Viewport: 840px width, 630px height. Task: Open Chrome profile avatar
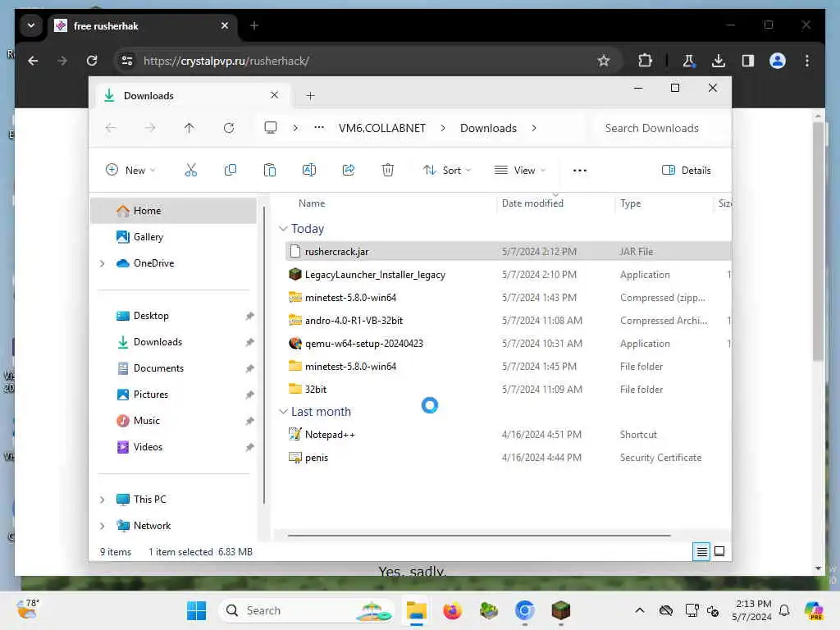tap(778, 61)
